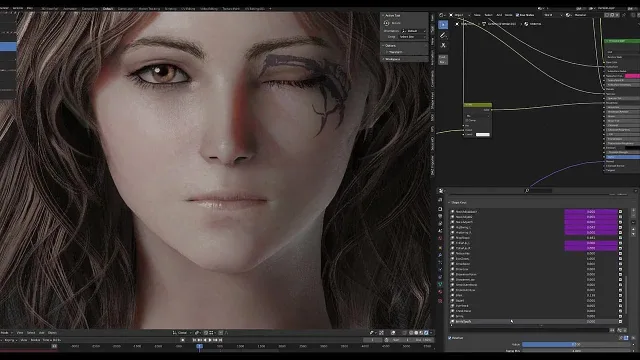Click the properties editor search field
Screen dimensions: 640x360
pyautogui.click(x=538, y=191)
